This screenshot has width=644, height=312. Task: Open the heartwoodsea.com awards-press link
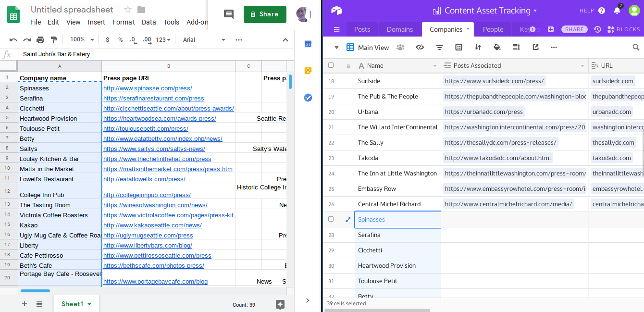coord(160,118)
